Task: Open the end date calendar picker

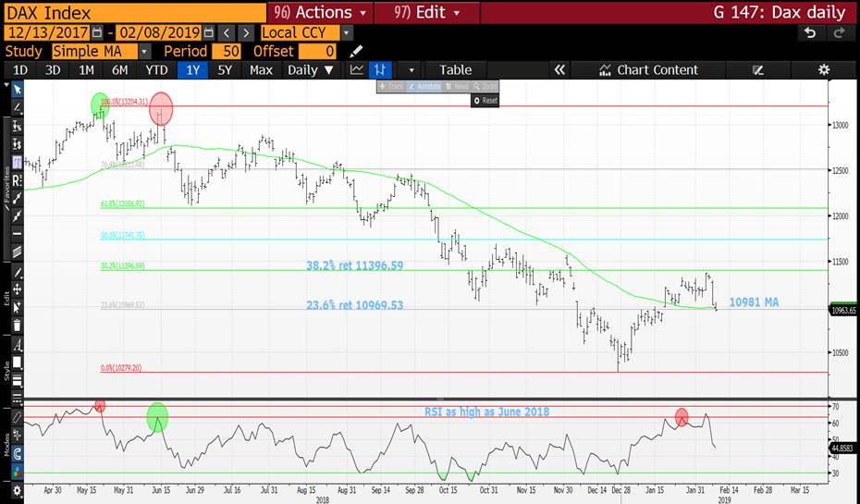Action: pyautogui.click(x=208, y=32)
